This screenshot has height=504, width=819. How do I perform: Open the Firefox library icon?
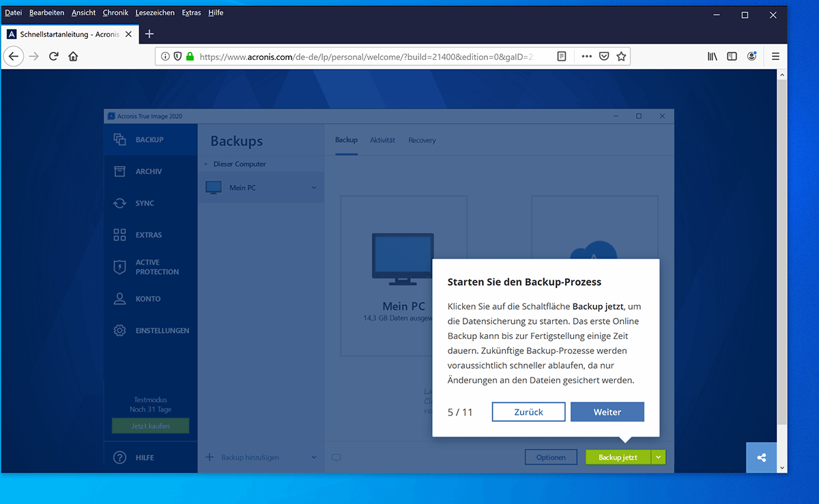pos(712,57)
